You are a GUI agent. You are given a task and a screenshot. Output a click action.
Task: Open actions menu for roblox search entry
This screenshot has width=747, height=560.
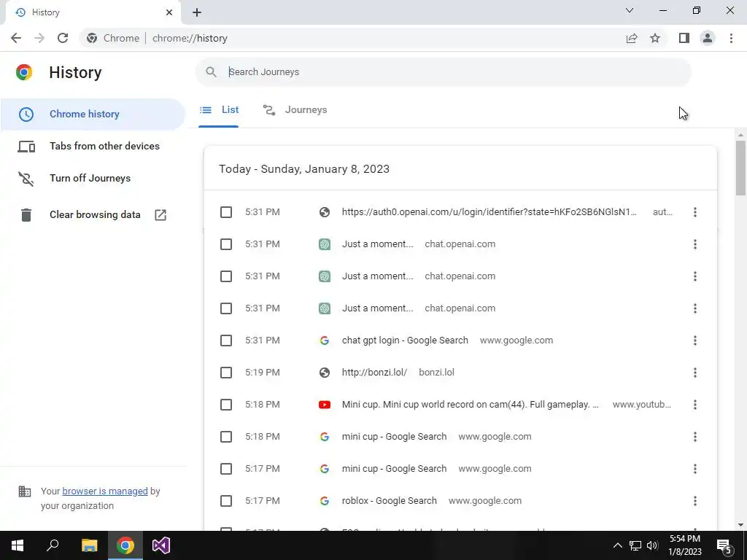tap(695, 501)
